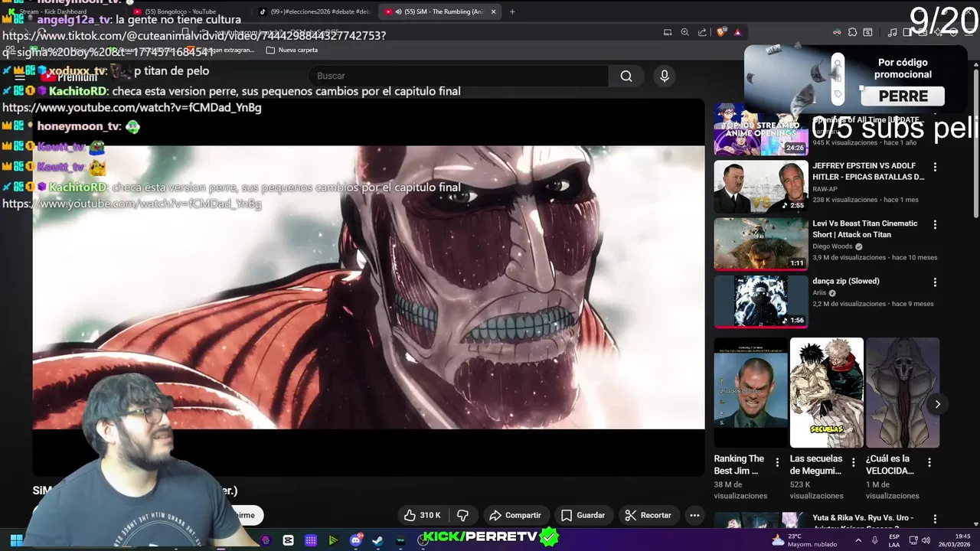
Task: Click the Top 100 Streamed Anime Openings thumbnail
Action: tap(761, 129)
